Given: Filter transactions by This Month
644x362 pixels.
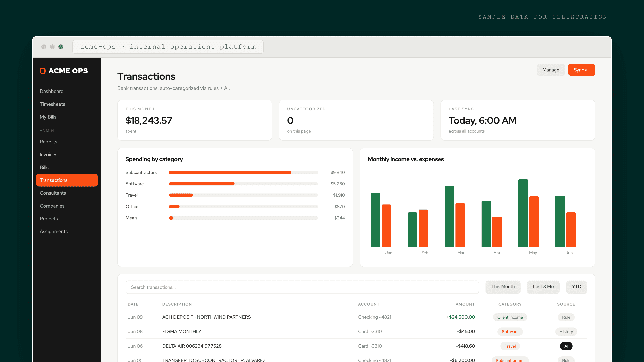Looking at the screenshot, I should [503, 287].
